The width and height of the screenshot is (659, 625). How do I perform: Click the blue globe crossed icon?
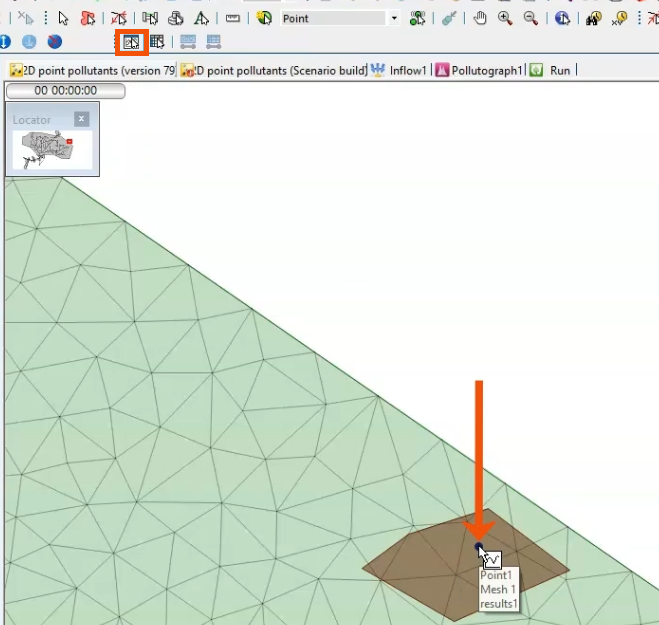[x=55, y=42]
